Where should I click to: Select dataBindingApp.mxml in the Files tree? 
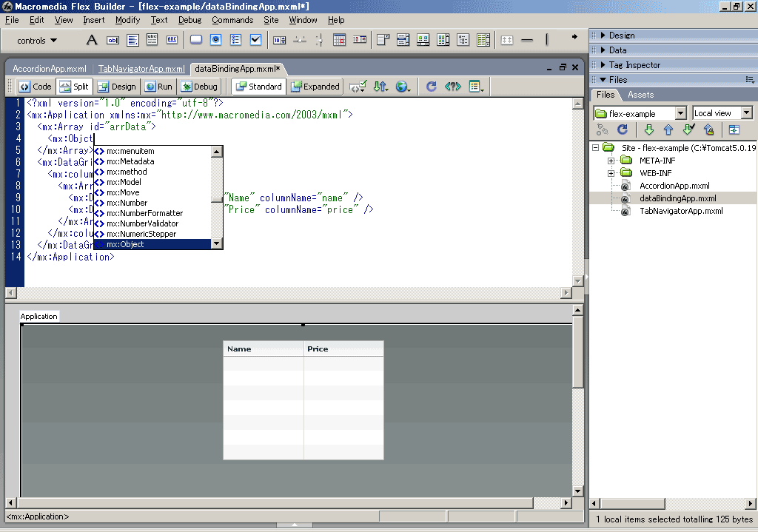[677, 198]
